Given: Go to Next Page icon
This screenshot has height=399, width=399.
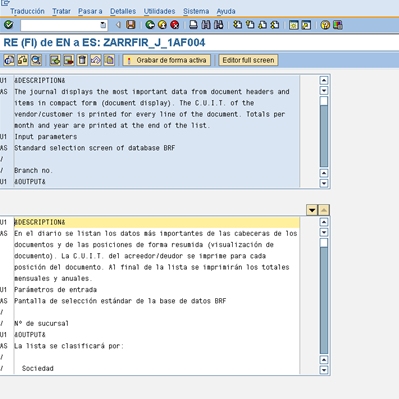Looking at the screenshot, I should pyautogui.click(x=262, y=25).
